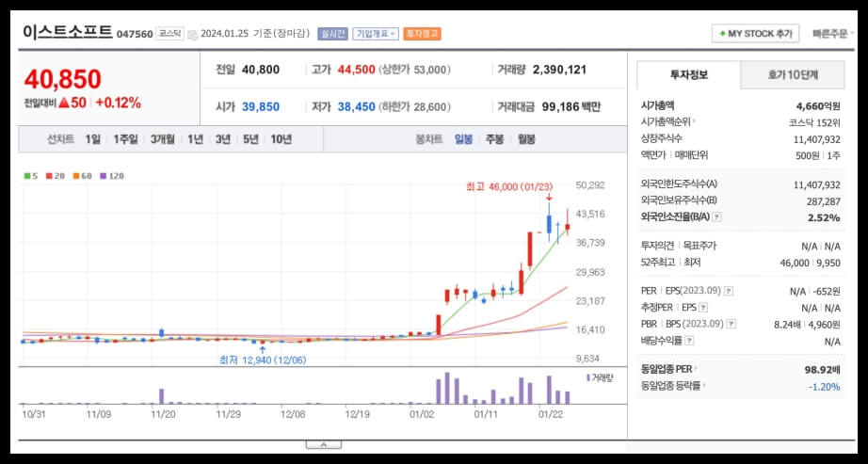
Task: Click the +0.12% change rate
Action: pyautogui.click(x=118, y=103)
